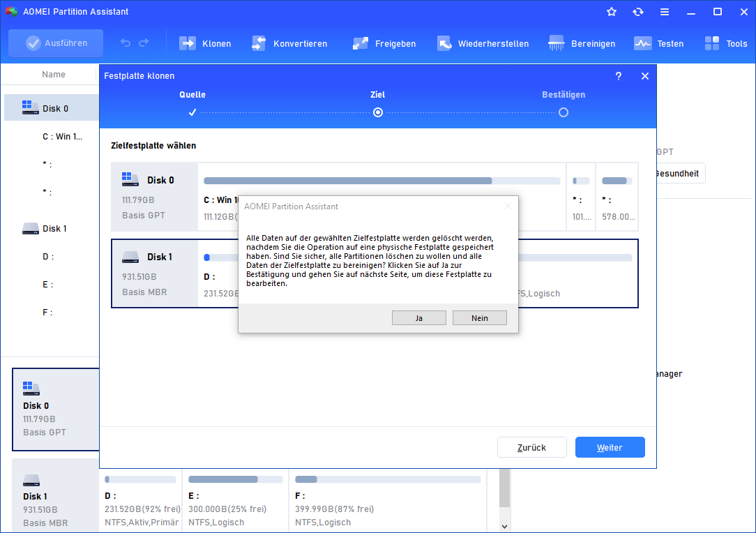Click Disk 0 usage bar in wizard
The height and width of the screenshot is (533, 756).
click(x=382, y=181)
